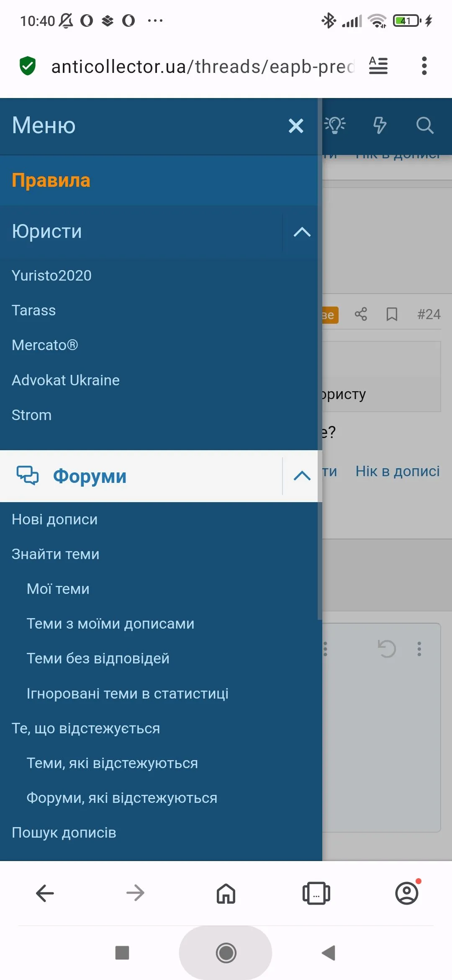Tap the share icon on post #24
The height and width of the screenshot is (980, 452).
click(x=361, y=314)
